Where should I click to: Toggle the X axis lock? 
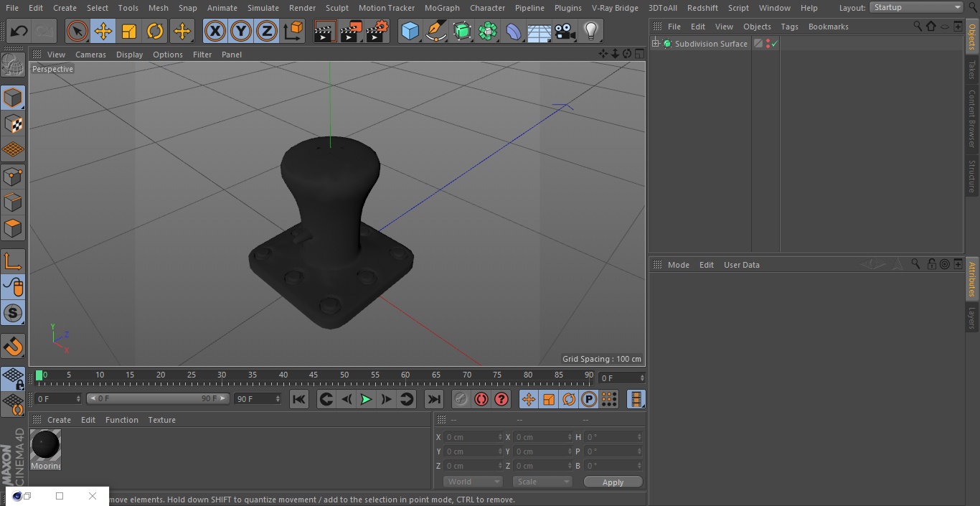pyautogui.click(x=215, y=31)
